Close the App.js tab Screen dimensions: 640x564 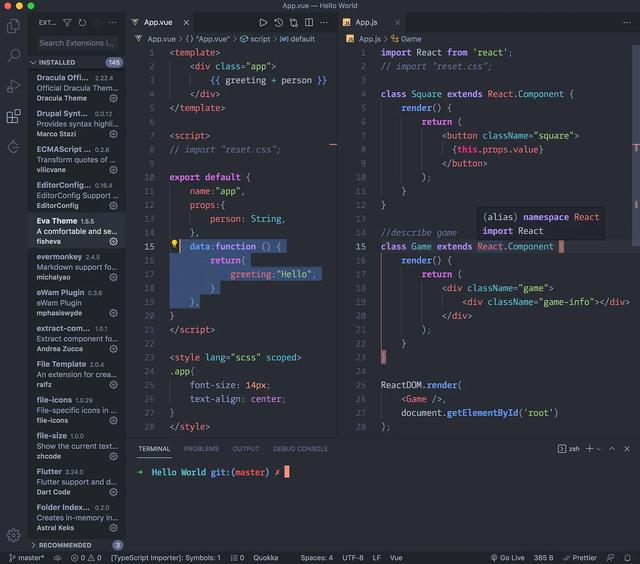click(x=397, y=22)
